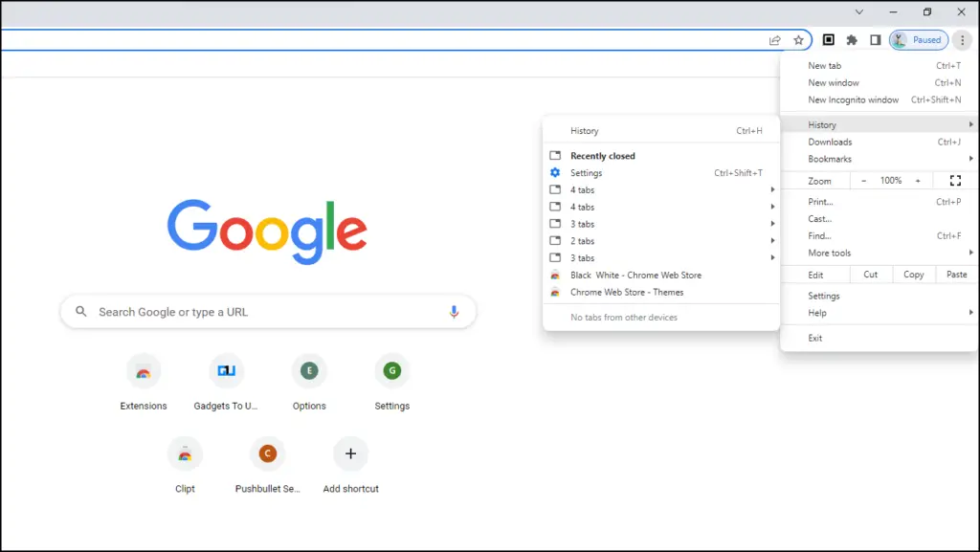Screen dimensions: 980x552
Task: Click the three-dot Chrome menu icon
Action: 963,40
